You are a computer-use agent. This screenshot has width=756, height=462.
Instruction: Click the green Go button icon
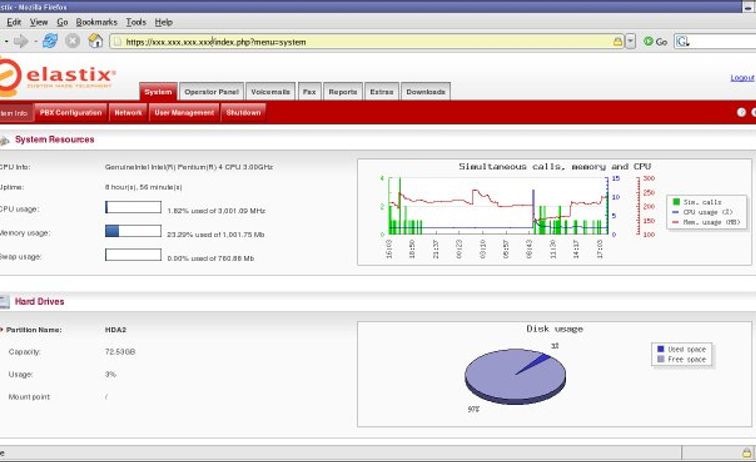coord(648,41)
